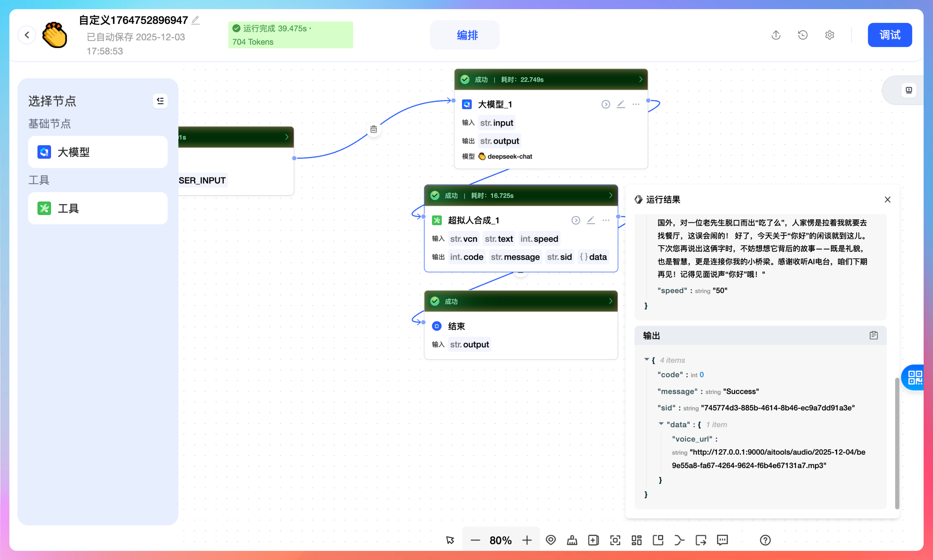Click the fit-to-view focus icon
Image resolution: width=933 pixels, height=560 pixels.
(x=615, y=540)
